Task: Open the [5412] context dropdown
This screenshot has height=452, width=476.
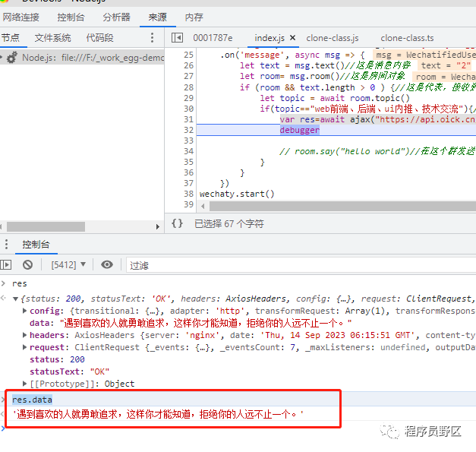Action: 68,265
